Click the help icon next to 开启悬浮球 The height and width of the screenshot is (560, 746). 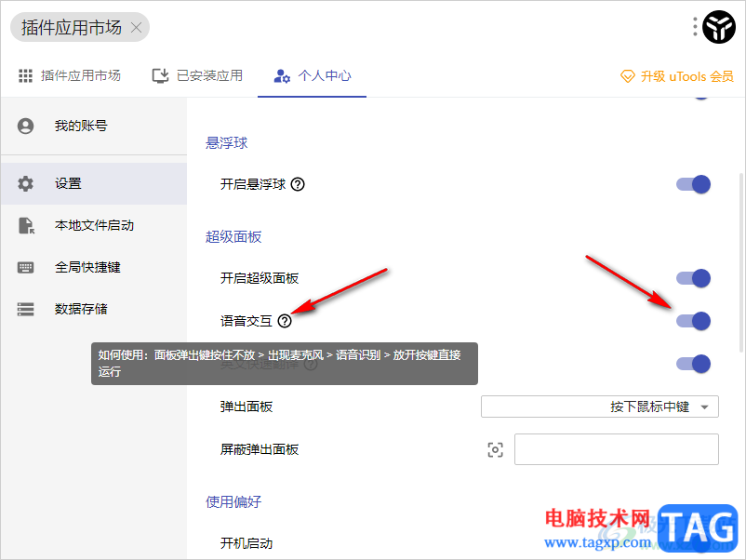click(298, 184)
